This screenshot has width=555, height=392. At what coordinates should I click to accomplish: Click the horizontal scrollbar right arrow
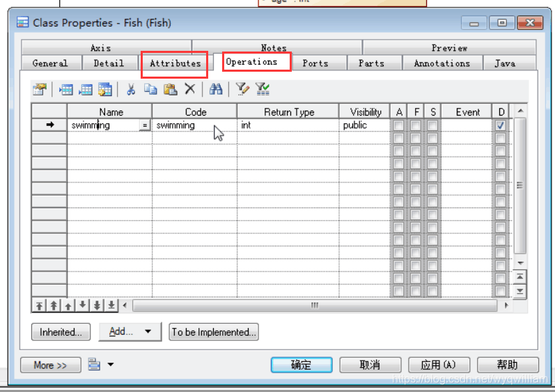(506, 306)
